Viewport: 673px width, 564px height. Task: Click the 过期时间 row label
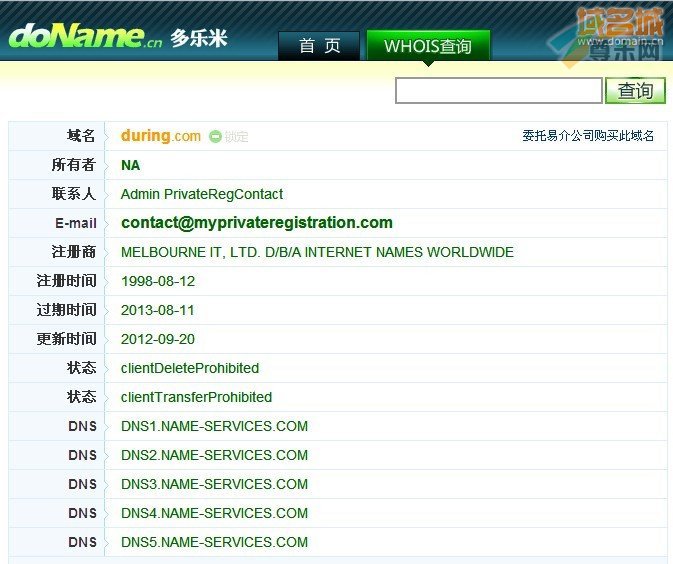[67, 309]
